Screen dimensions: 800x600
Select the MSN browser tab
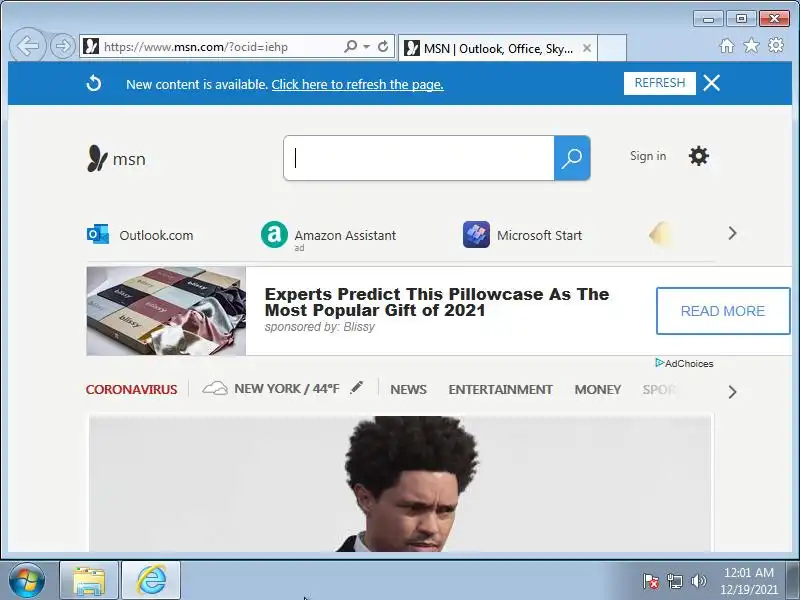click(497, 48)
